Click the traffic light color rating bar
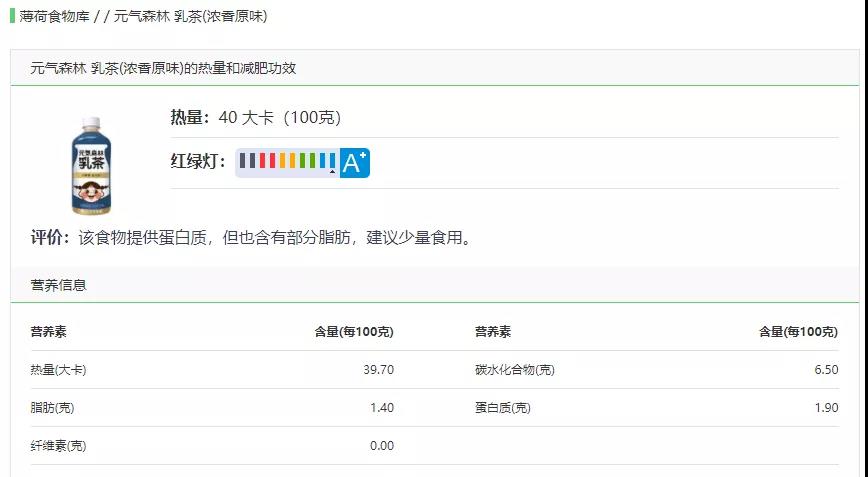This screenshot has width=868, height=477. click(287, 161)
